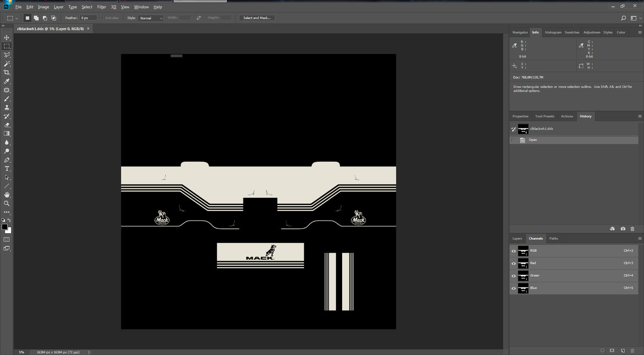Choose Add to Selection mode
Viewport: 644px width, 355px height.
(36, 18)
